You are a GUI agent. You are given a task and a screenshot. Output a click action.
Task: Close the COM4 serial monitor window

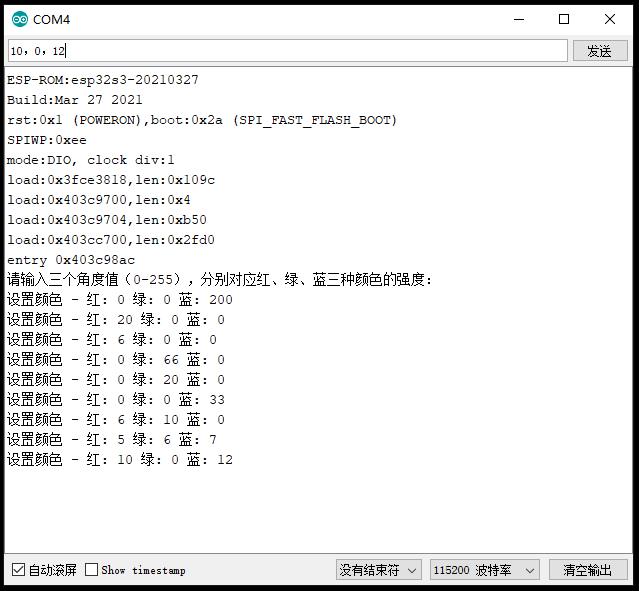pyautogui.click(x=610, y=19)
